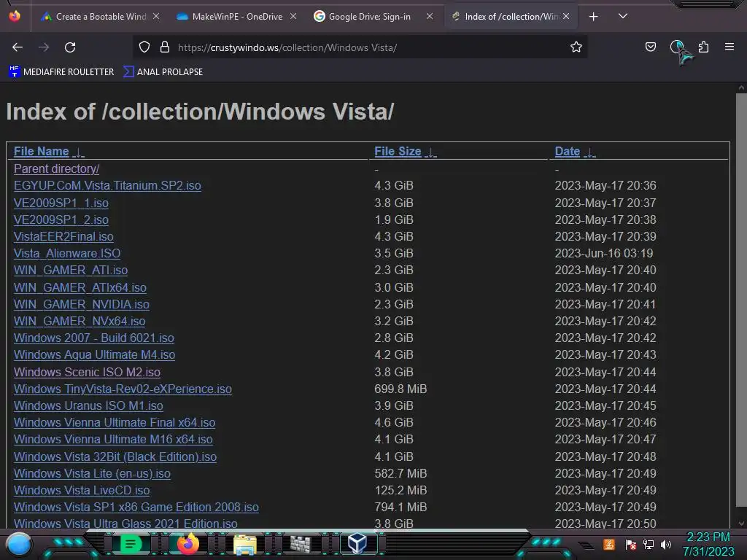Viewport: 747px width, 560px height.
Task: Download Windows Scenic ISO M2.iso
Action: [x=87, y=372]
